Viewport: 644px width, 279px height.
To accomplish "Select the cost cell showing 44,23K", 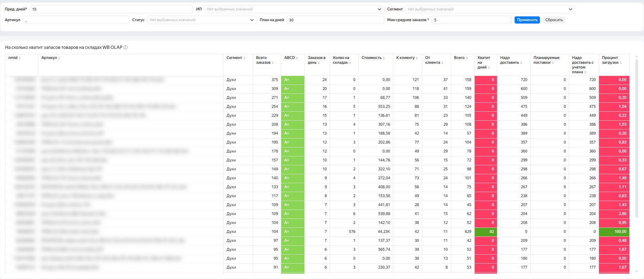I will click(376, 232).
